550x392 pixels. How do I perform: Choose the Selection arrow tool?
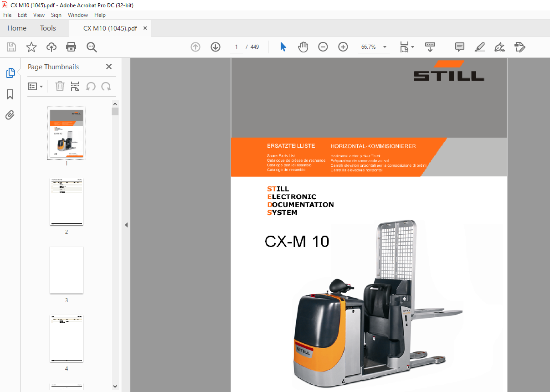coord(283,47)
